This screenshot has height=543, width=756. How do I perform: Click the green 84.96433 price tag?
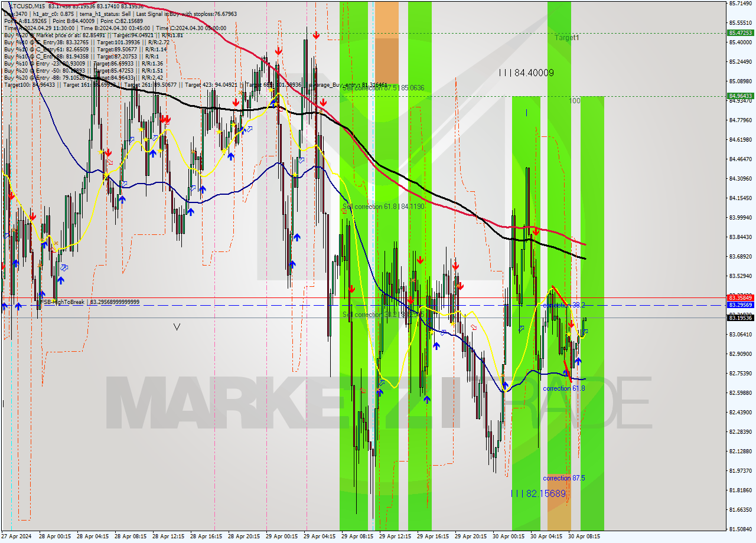click(x=740, y=96)
